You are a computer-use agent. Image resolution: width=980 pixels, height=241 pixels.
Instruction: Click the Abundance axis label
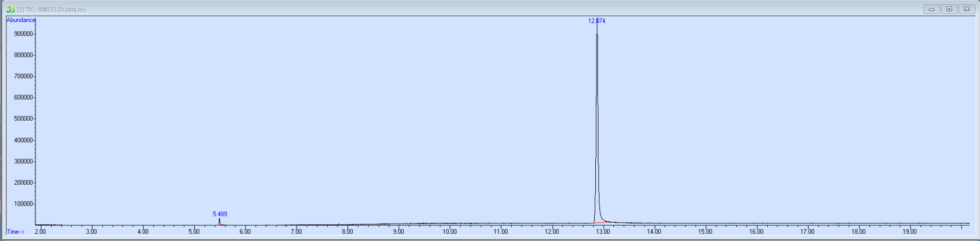tap(21, 20)
